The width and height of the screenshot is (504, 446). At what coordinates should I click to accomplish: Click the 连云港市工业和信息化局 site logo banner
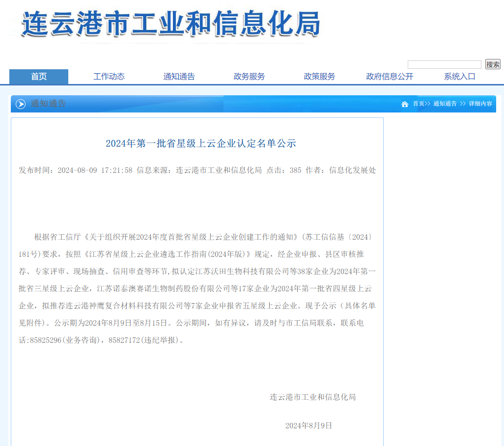point(170,24)
